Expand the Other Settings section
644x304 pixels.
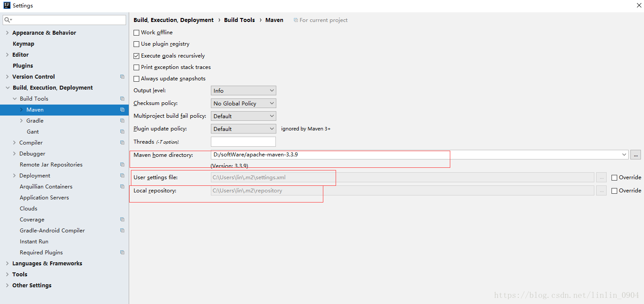point(7,285)
